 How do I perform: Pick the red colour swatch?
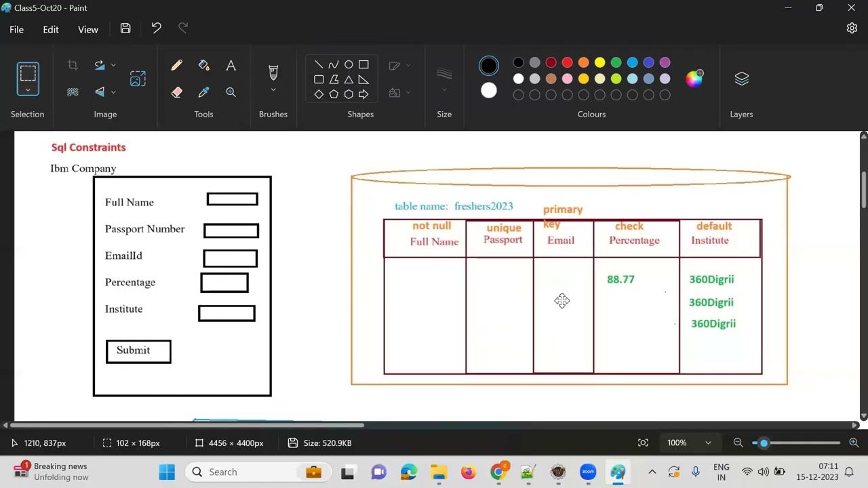click(x=567, y=62)
